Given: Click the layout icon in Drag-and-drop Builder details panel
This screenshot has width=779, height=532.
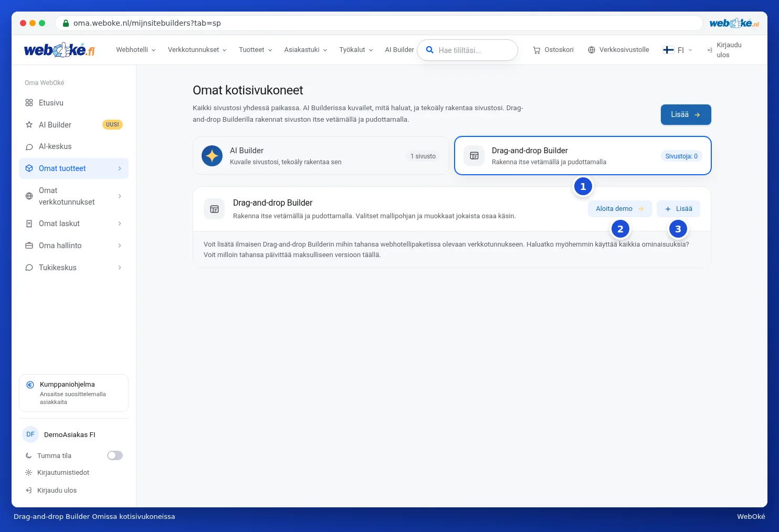Looking at the screenshot, I should coord(214,209).
